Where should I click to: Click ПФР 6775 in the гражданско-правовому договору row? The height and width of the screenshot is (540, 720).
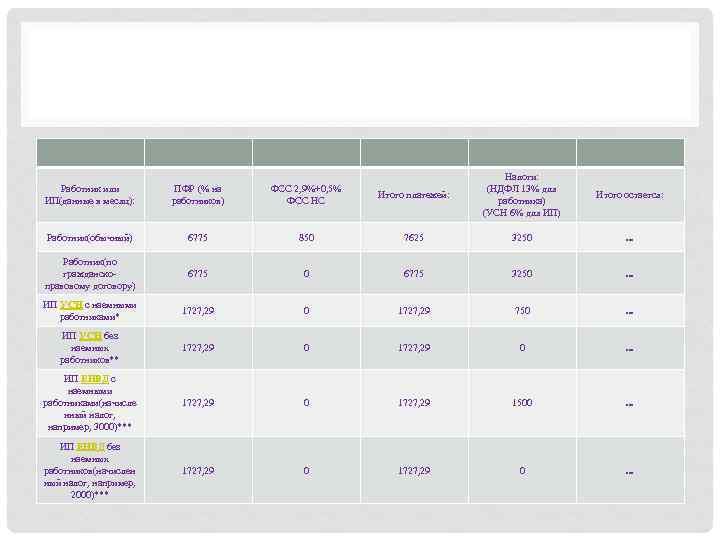[x=197, y=274]
